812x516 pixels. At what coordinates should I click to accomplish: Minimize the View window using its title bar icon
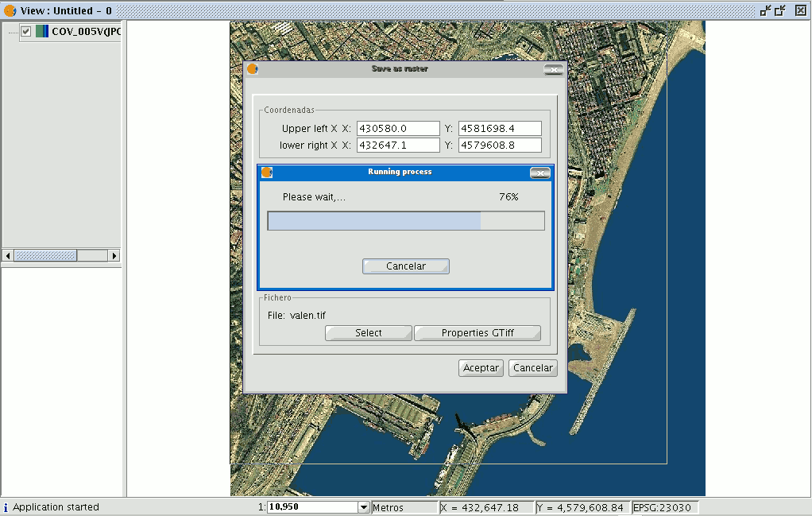[765, 10]
